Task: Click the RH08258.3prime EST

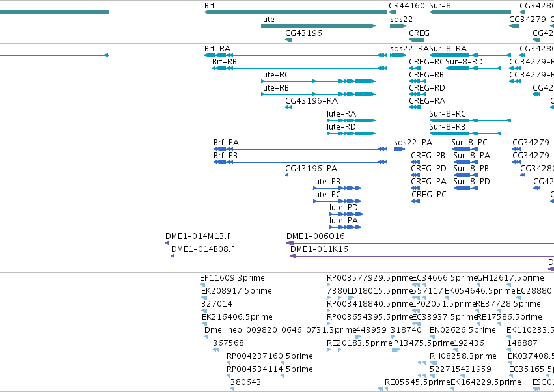Action: [434, 363]
